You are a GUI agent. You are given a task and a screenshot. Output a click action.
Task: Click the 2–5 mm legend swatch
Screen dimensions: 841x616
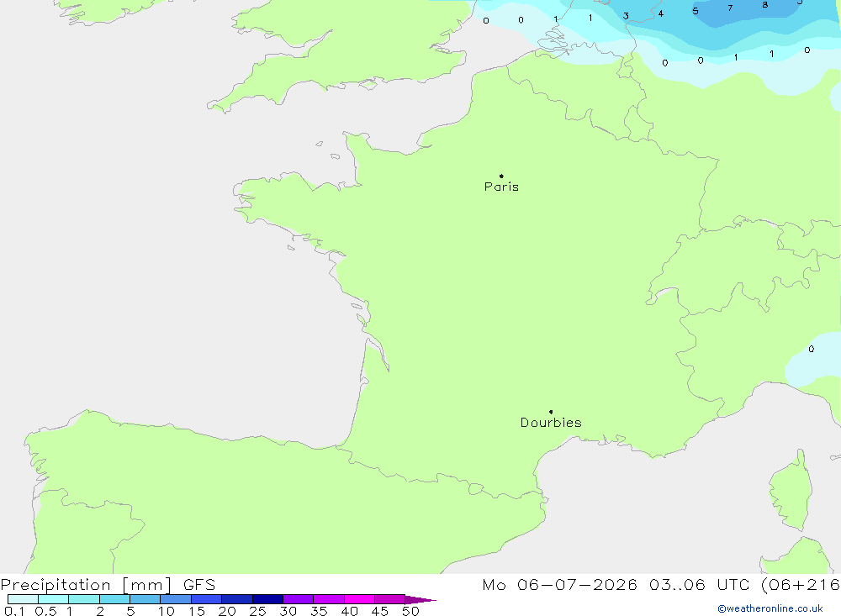pyautogui.click(x=114, y=599)
